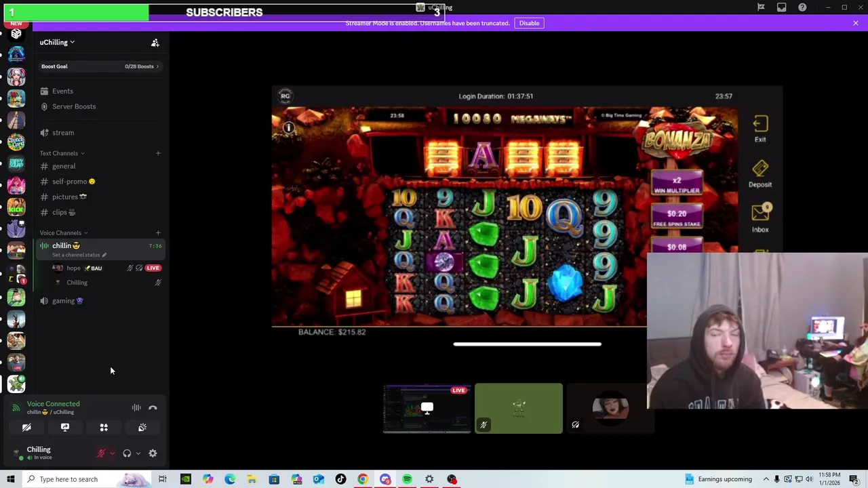Image resolution: width=868 pixels, height=488 pixels.
Task: Select the green muted participant tile
Action: [x=519, y=408]
